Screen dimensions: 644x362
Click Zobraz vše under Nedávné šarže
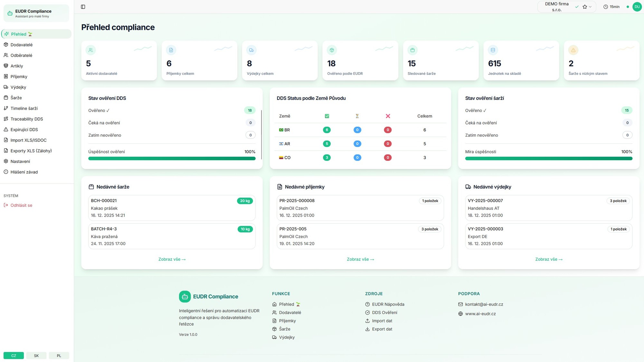pyautogui.click(x=172, y=259)
